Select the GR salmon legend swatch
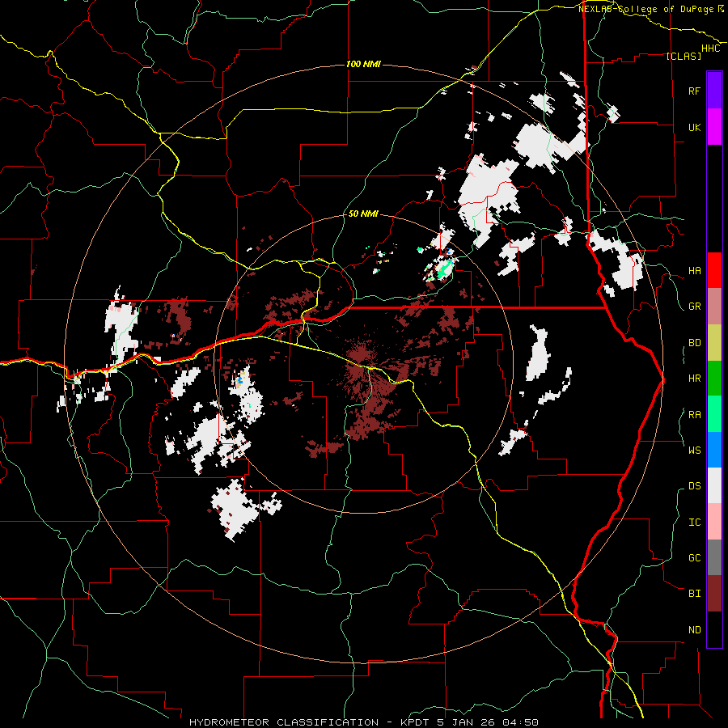This screenshot has height=728, width=728. pyautogui.click(x=714, y=307)
